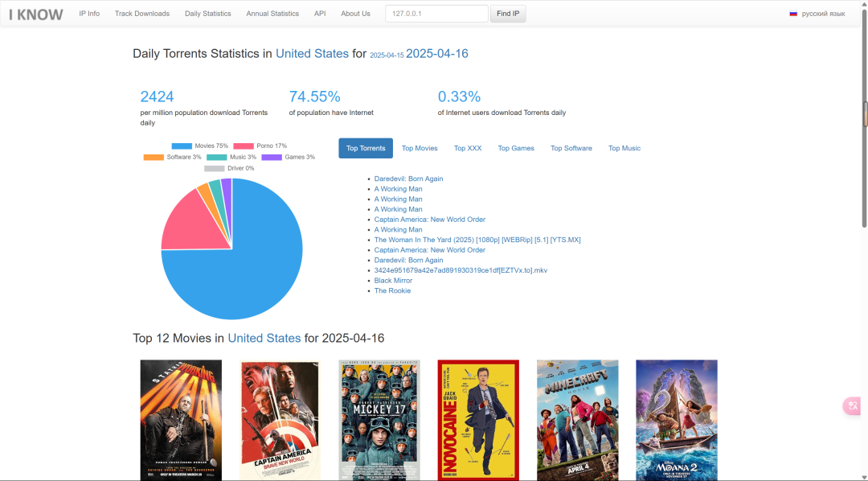
Task: Open the Moana 2 movie poster
Action: coord(677,420)
